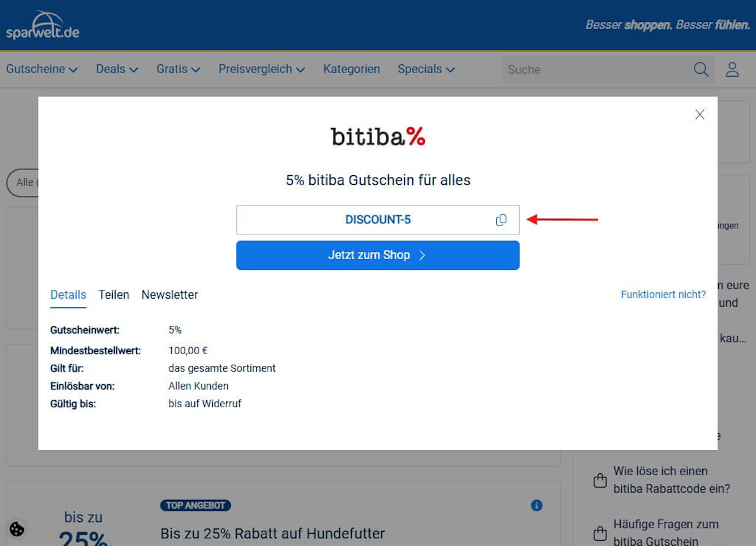Open Wie löse ich einen bitiba Rabattcode ein?
The image size is (756, 546).
672,480
